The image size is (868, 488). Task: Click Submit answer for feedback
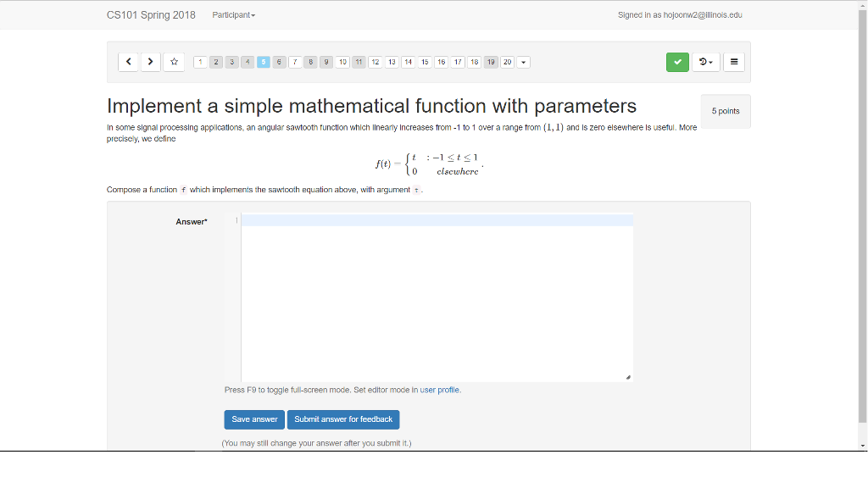point(343,419)
